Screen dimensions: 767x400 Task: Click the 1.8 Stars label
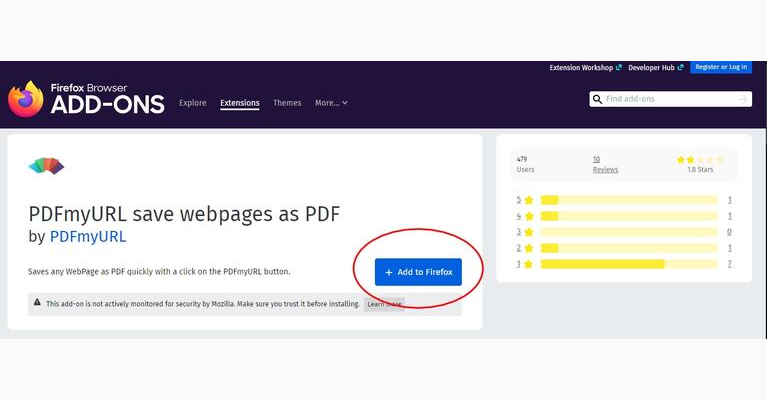pyautogui.click(x=700, y=170)
